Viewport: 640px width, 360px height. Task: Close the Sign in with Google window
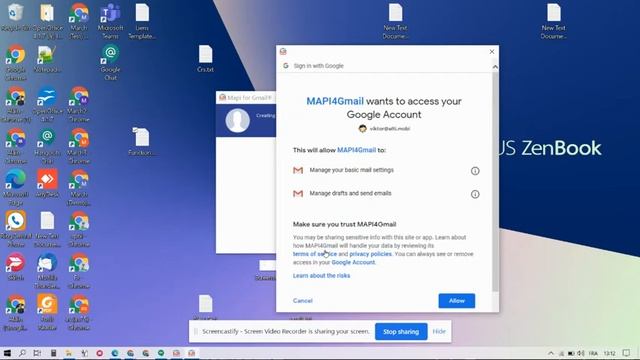[492, 51]
